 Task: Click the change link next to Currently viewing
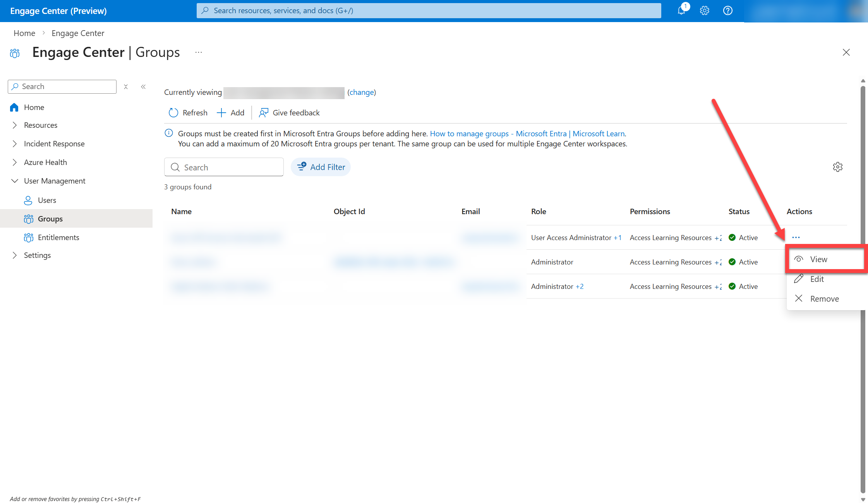[x=362, y=92]
